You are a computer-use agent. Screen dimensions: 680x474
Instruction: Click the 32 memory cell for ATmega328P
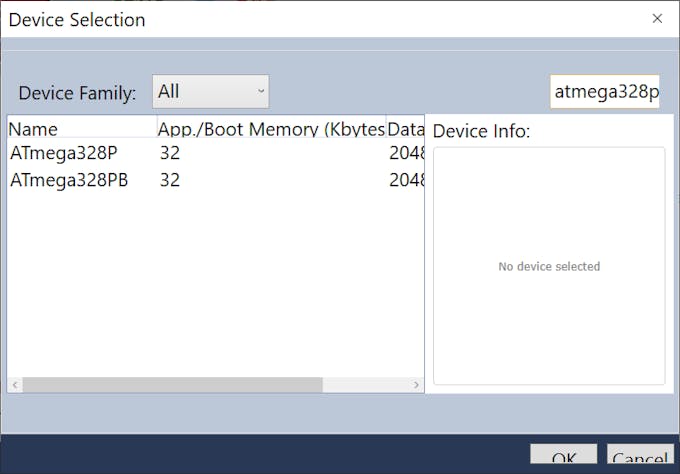[170, 154]
